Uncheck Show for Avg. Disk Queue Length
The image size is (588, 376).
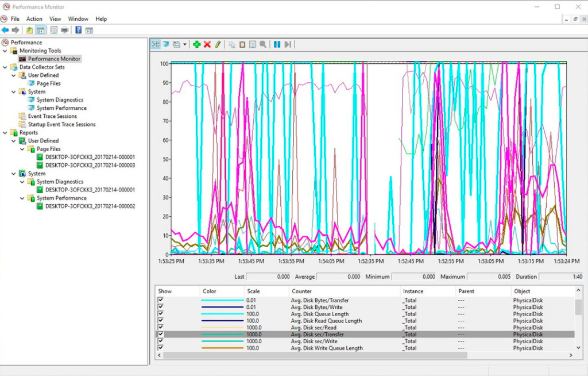161,314
